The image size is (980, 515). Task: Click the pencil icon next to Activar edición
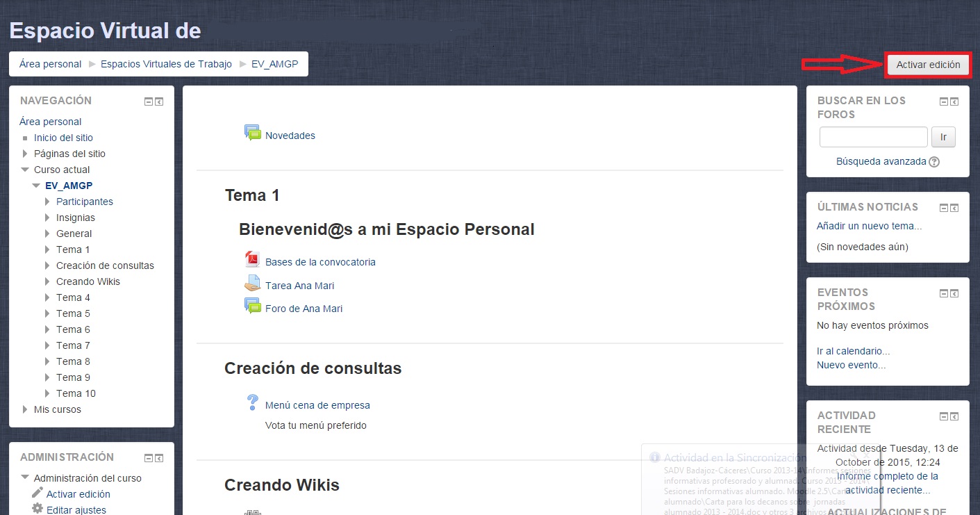pyautogui.click(x=38, y=493)
